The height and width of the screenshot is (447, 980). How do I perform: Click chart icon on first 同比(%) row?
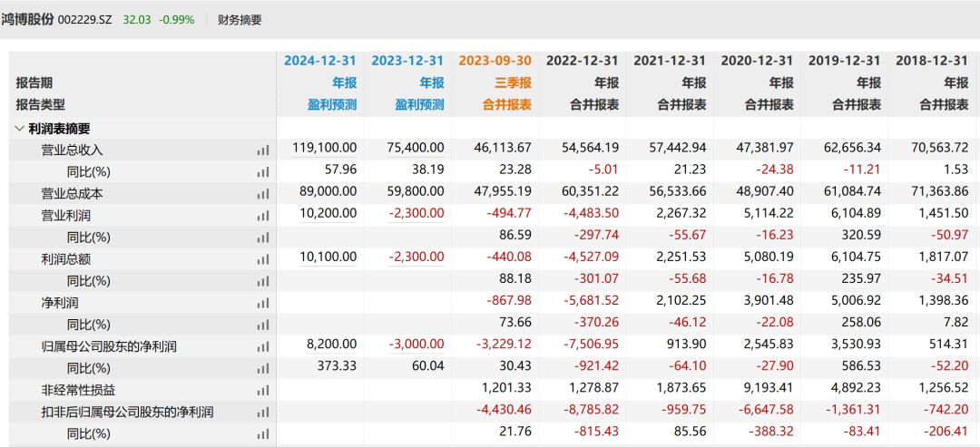click(263, 172)
